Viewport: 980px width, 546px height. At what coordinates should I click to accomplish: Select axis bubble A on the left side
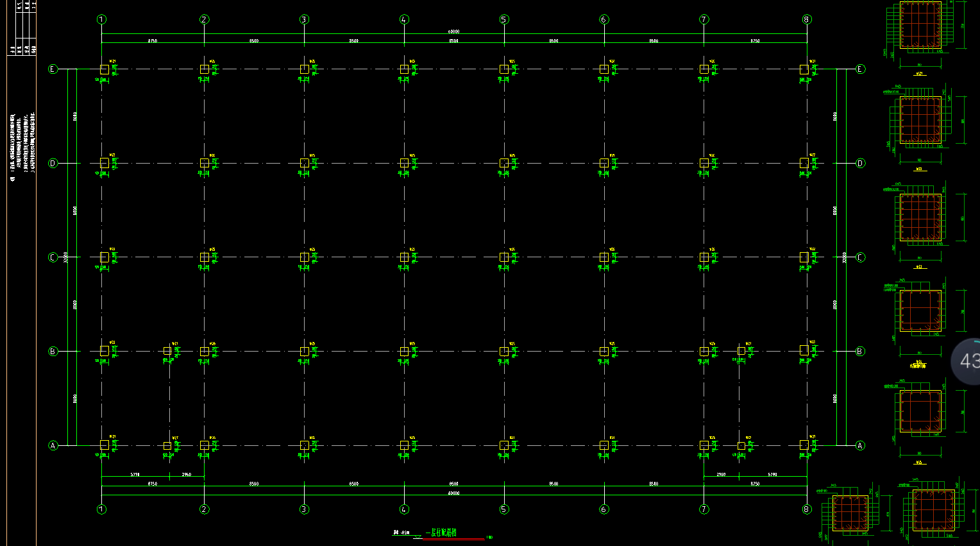coord(53,445)
